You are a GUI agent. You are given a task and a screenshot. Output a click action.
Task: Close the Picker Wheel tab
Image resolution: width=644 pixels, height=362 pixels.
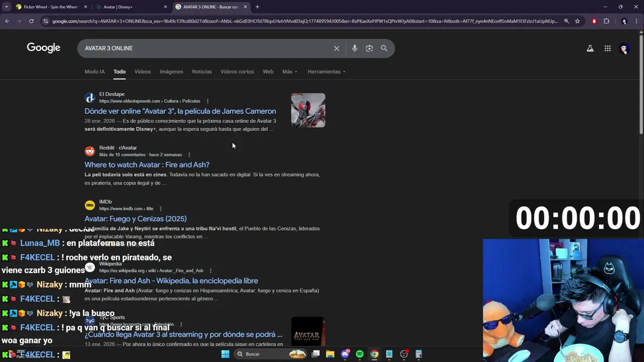pos(86,7)
